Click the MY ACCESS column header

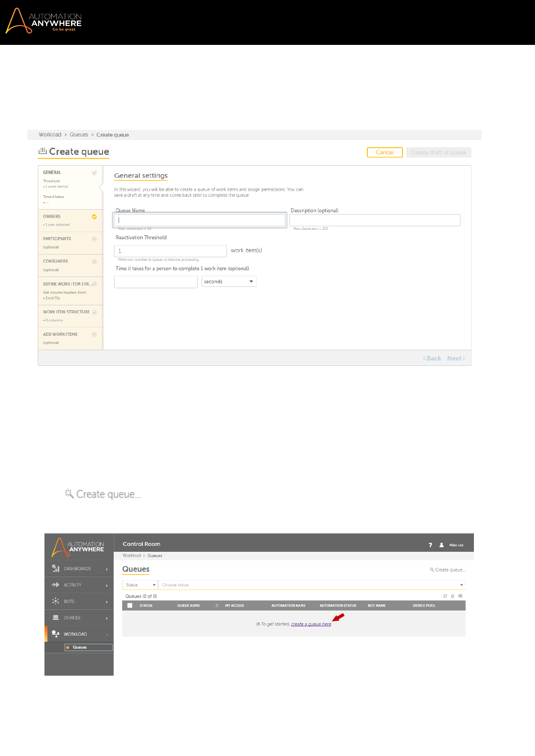pyautogui.click(x=234, y=606)
